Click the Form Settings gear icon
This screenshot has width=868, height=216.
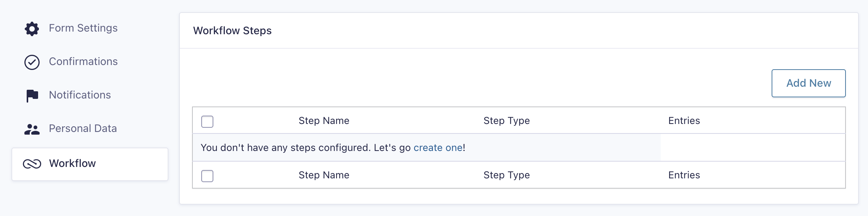click(32, 29)
